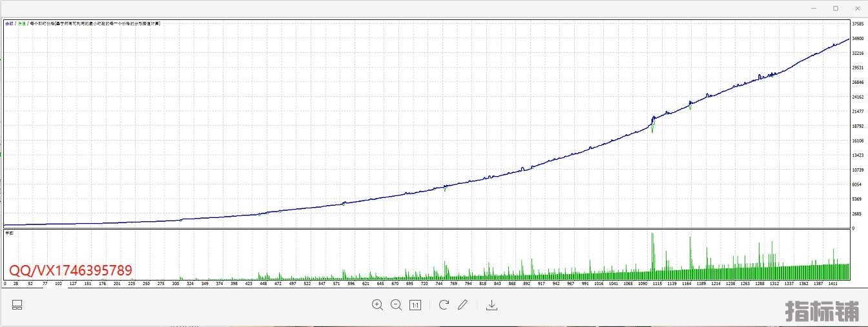Click the 0 label on the X axis
Screen dimensions: 868x327
tap(5, 283)
